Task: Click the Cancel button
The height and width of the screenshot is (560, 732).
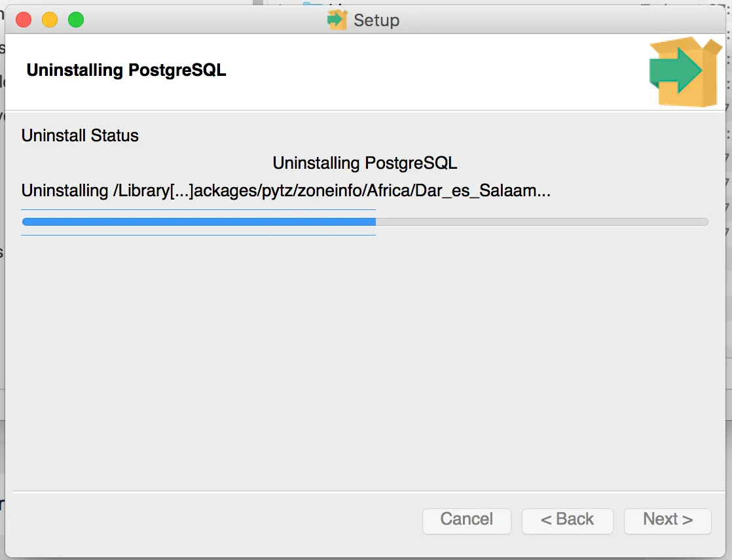Action: (x=466, y=520)
